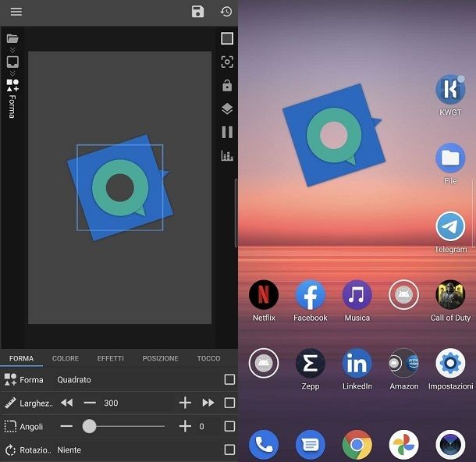
Task: Decrease Angoli with the minus button
Action: [66, 426]
